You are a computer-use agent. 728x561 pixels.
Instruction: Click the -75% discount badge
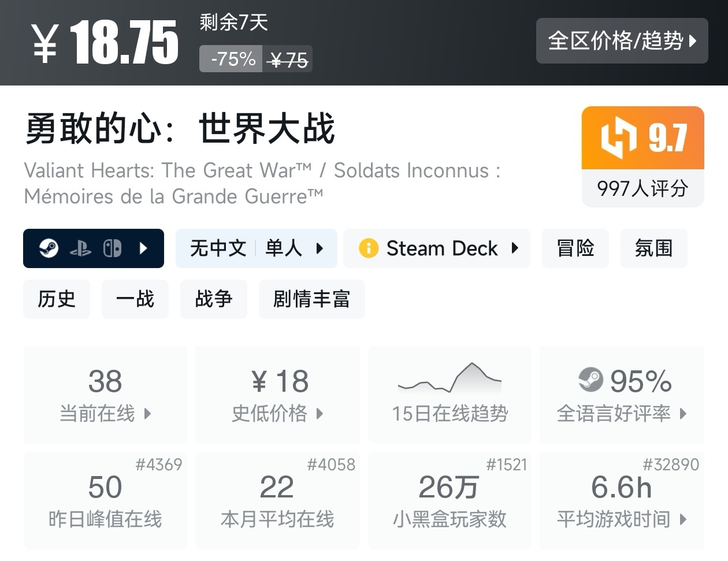[231, 59]
